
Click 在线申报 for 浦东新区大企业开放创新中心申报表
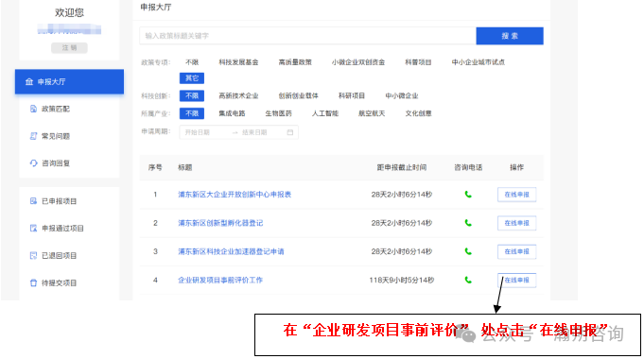pyautogui.click(x=516, y=195)
